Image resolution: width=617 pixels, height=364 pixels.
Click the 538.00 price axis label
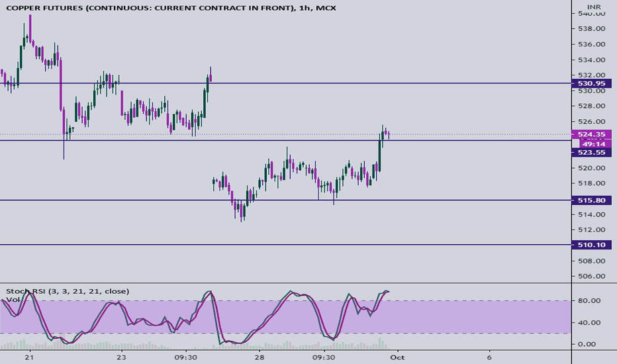(x=591, y=28)
